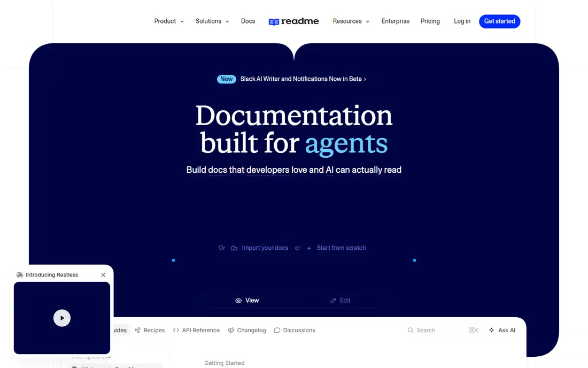Click Import your docs link
Viewport: 588px width, 368px height.
click(265, 248)
